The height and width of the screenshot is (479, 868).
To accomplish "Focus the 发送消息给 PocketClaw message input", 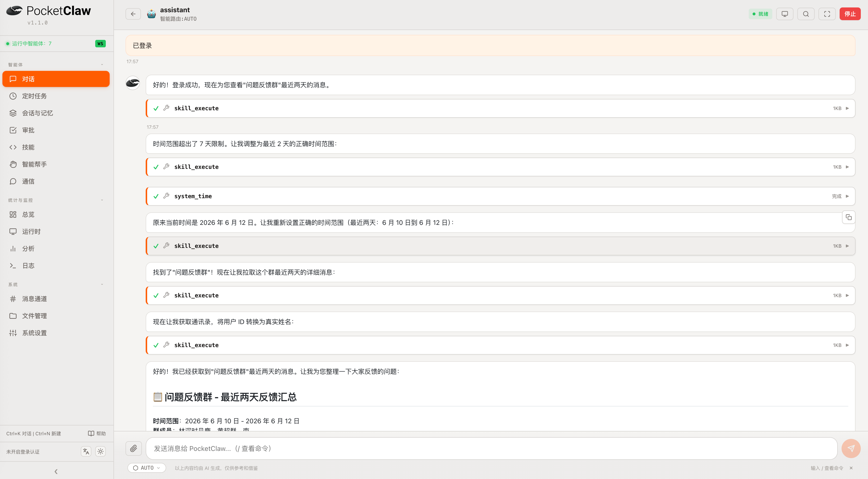I will pyautogui.click(x=492, y=448).
